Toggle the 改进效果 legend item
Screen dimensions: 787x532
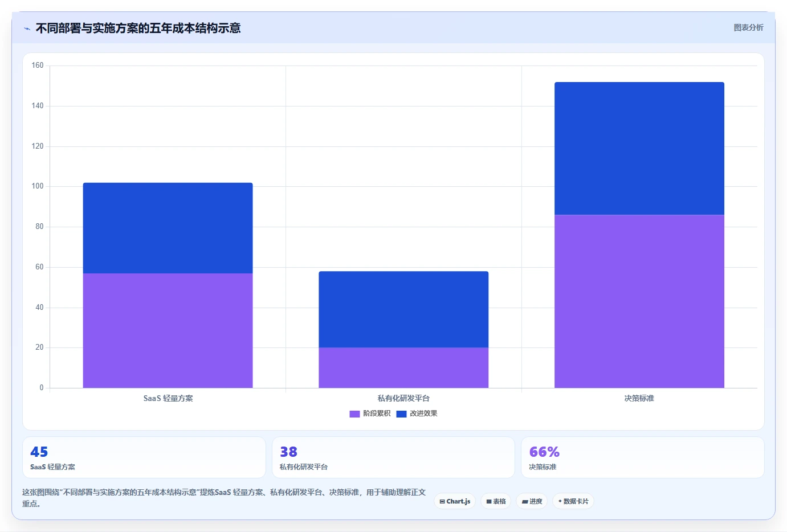[417, 414]
